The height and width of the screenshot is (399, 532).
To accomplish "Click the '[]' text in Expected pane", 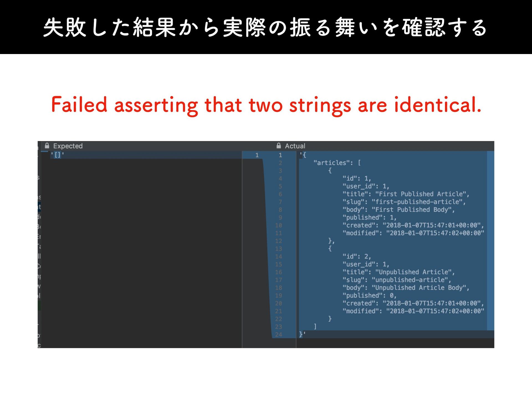I will 57,155.
